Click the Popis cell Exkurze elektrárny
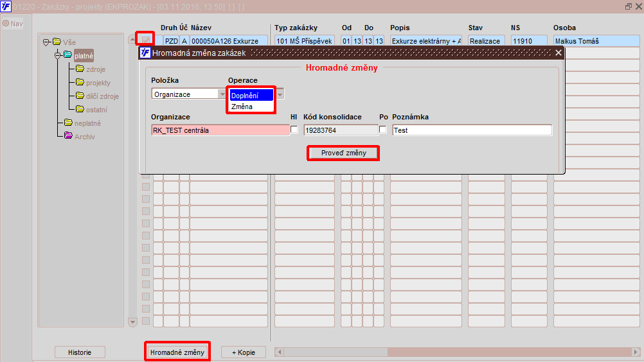The image size is (644, 362). (x=426, y=41)
